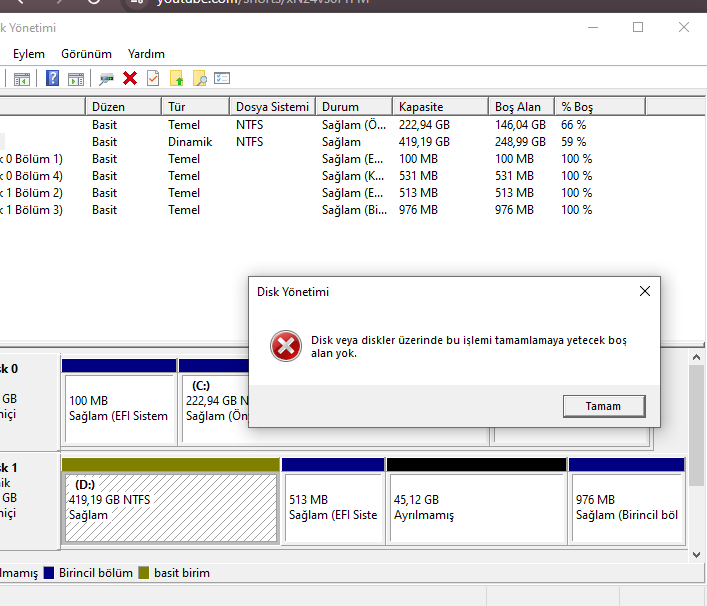
Task: Click the vertical scrollbar thumb in disk pane
Action: pyautogui.click(x=696, y=427)
